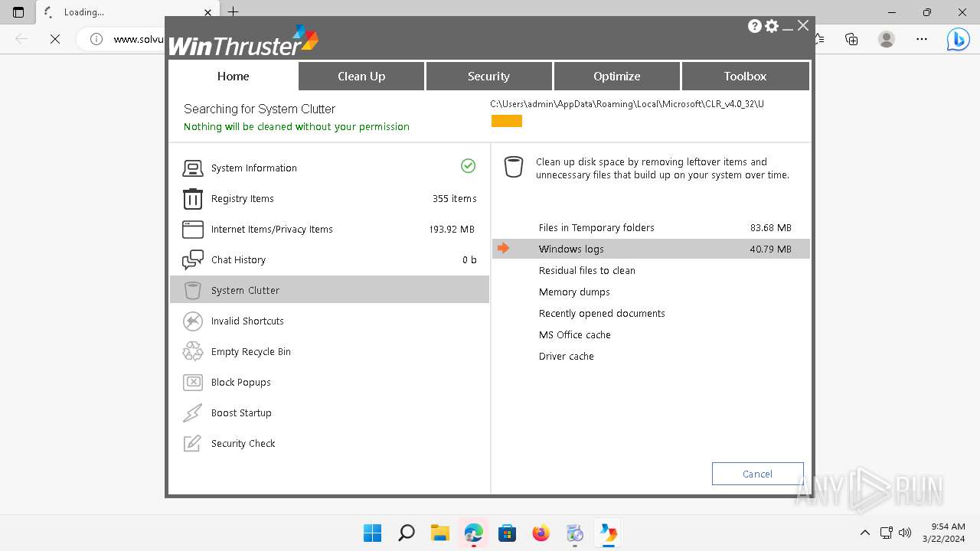Go to the Optimize tab
This screenshot has height=551, width=980.
click(616, 76)
